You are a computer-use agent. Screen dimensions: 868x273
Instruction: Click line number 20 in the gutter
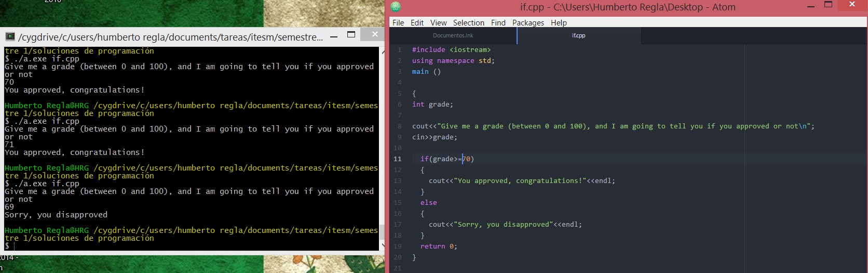click(x=398, y=257)
